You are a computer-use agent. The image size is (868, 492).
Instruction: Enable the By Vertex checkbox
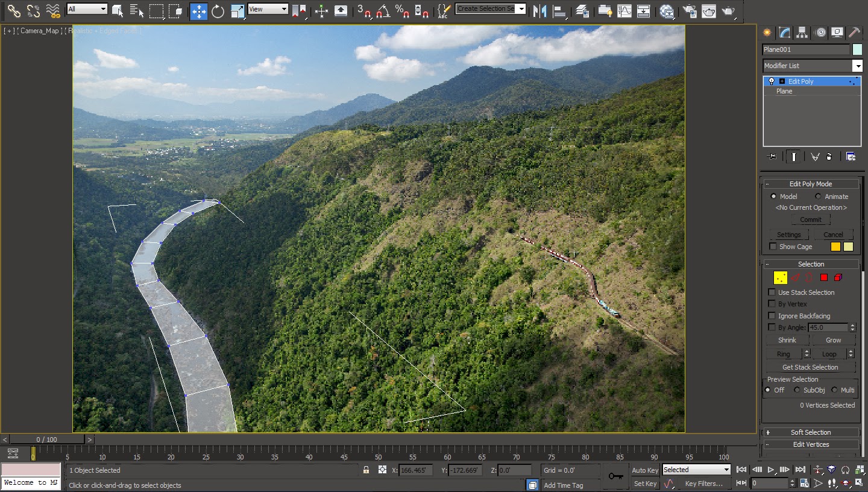(x=772, y=304)
